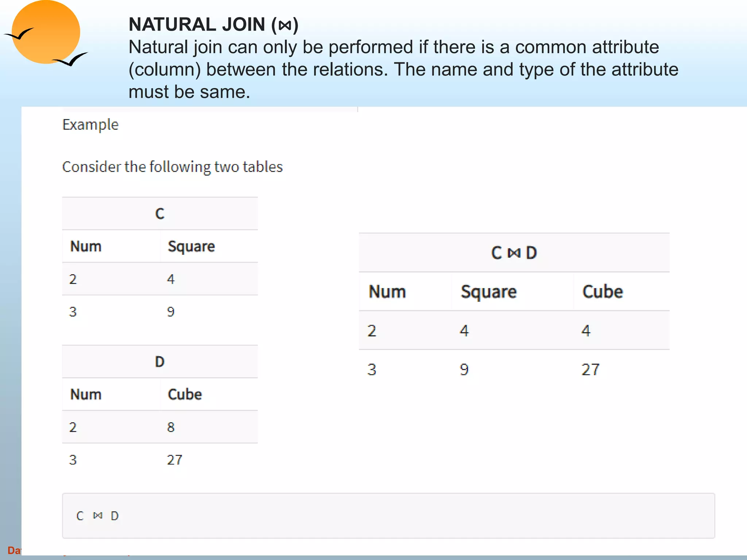Screen dimensions: 747x560
Task: Click the 'Example' label
Action: click(90, 125)
